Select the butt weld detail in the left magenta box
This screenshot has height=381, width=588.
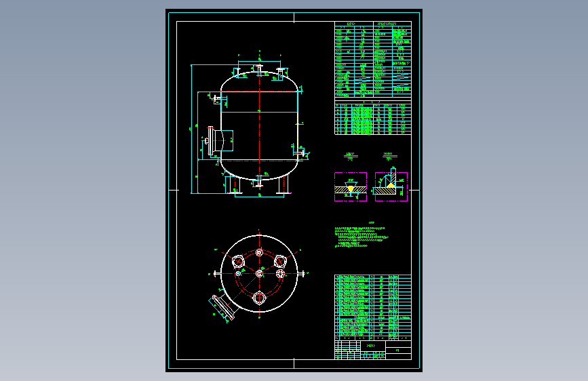coord(351,186)
